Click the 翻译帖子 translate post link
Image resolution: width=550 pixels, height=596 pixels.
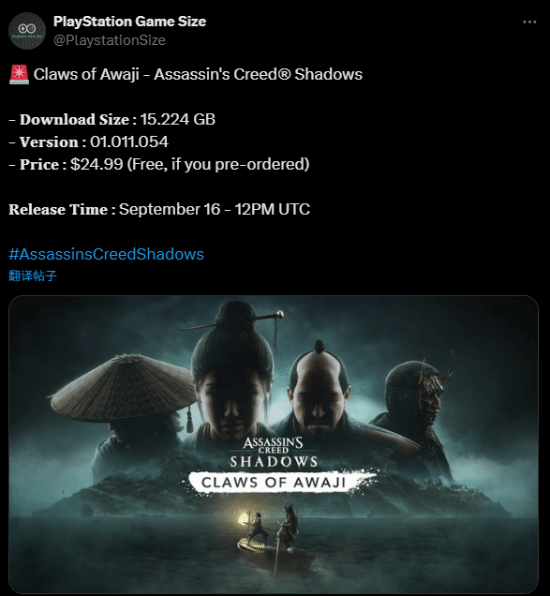point(33,276)
